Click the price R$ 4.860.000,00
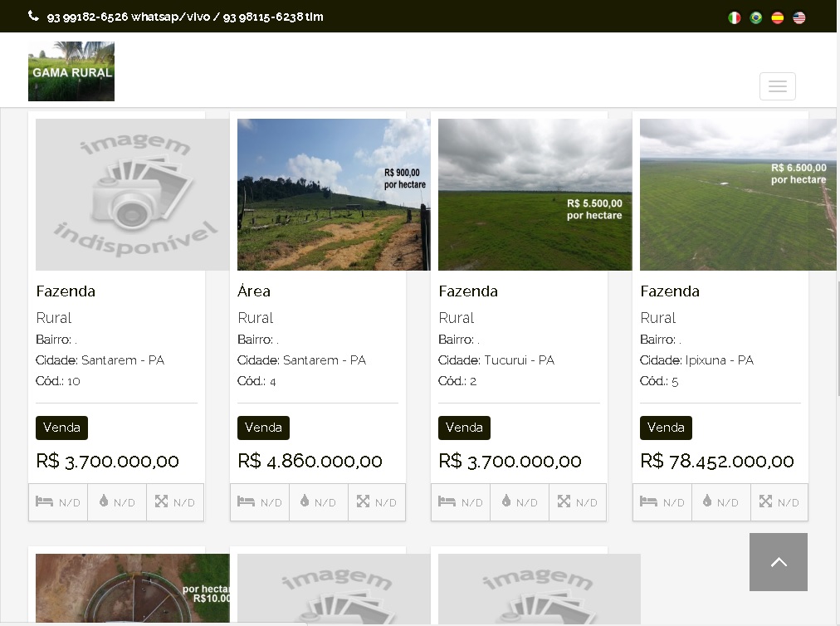The image size is (840, 626). (310, 461)
